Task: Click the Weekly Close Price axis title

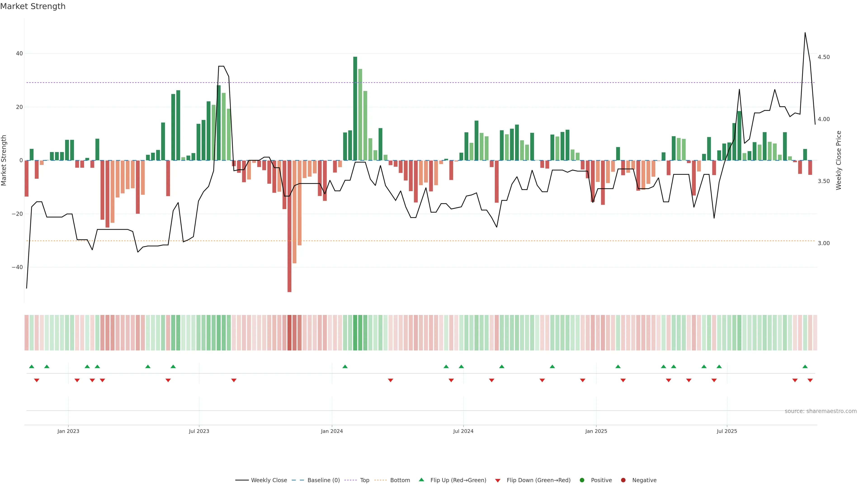Action: pos(839,160)
